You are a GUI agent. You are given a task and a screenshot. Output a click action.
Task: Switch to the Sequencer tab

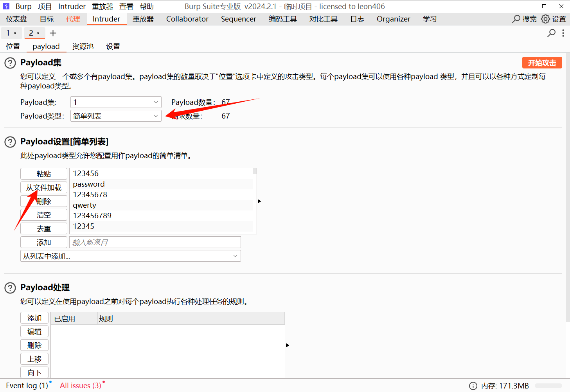click(x=239, y=19)
